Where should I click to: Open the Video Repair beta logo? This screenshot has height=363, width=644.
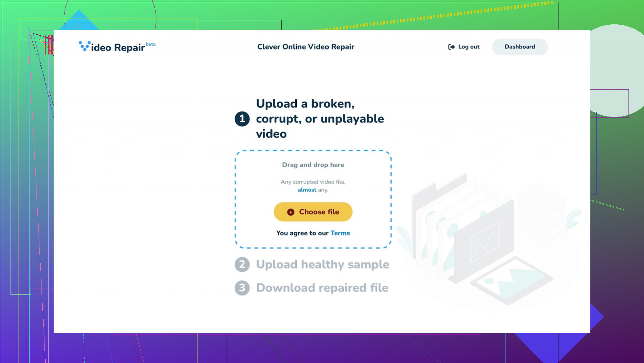pyautogui.click(x=117, y=47)
